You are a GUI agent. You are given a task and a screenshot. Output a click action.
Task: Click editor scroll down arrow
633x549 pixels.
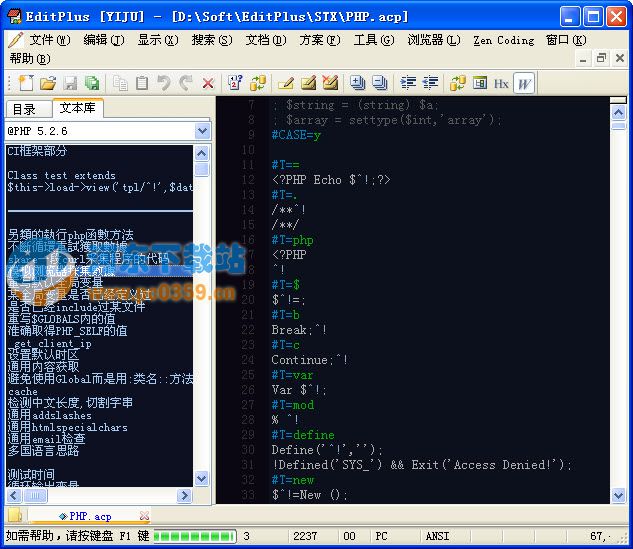tap(618, 494)
